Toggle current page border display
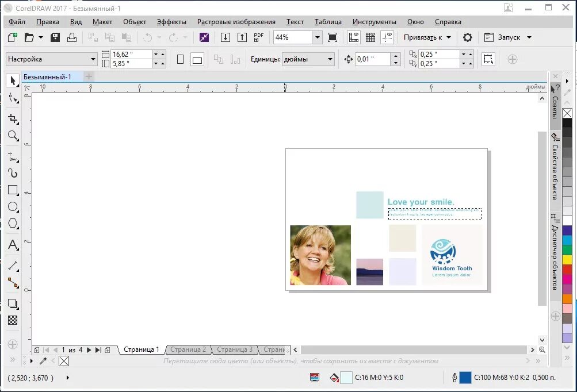577x392 pixels. [488, 59]
